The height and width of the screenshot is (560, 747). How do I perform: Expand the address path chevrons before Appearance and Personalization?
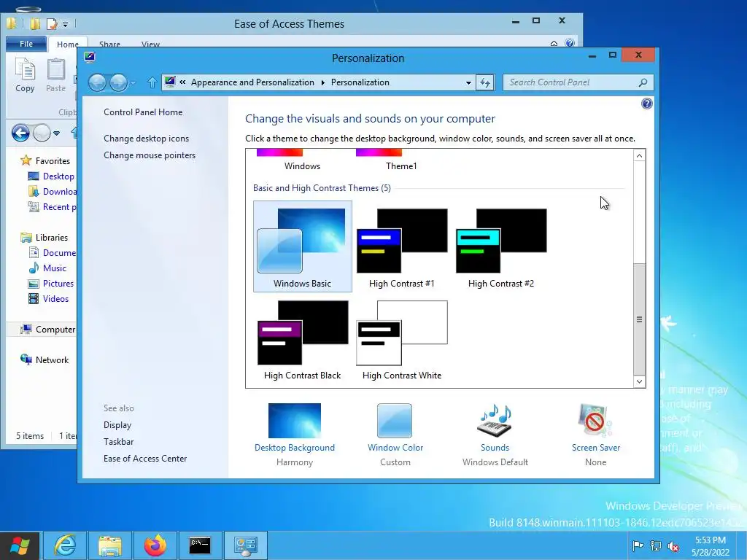coord(182,82)
